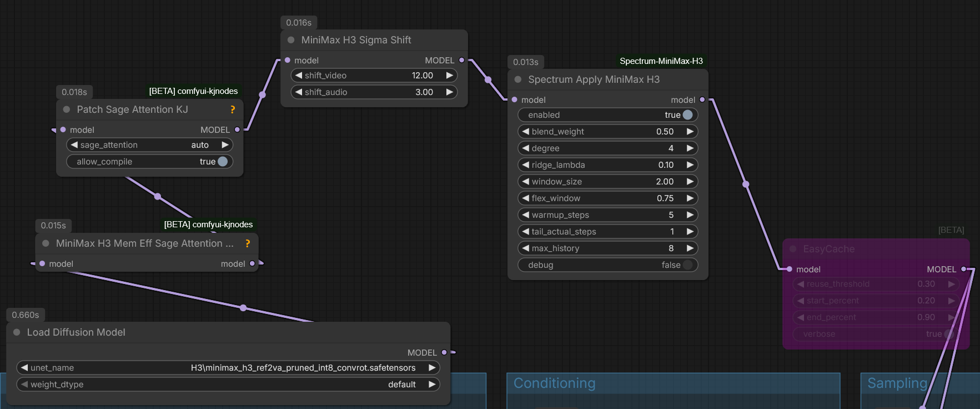Decrease shift_audio with left arrow
The height and width of the screenshot is (409, 980).
[x=299, y=92]
